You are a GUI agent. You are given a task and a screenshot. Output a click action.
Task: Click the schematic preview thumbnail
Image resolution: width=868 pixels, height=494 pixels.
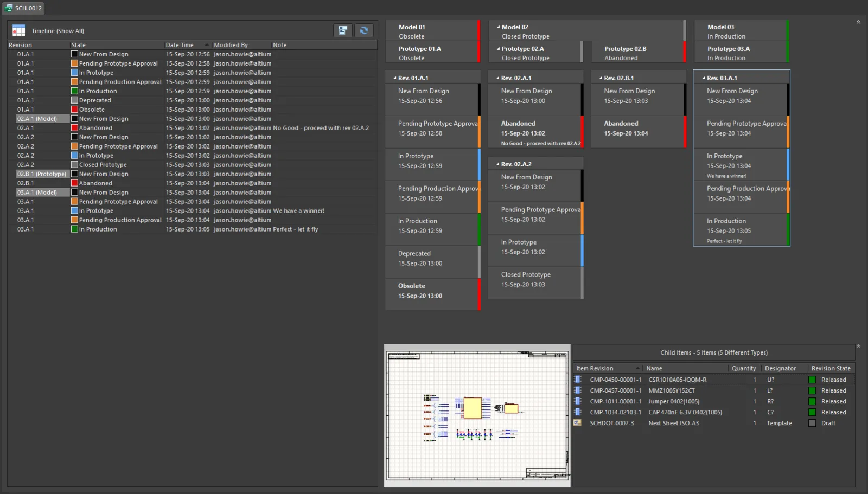pyautogui.click(x=477, y=416)
